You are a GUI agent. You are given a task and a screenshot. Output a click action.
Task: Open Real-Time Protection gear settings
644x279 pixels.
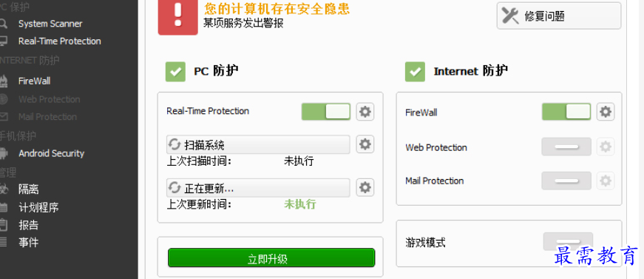coord(365,112)
